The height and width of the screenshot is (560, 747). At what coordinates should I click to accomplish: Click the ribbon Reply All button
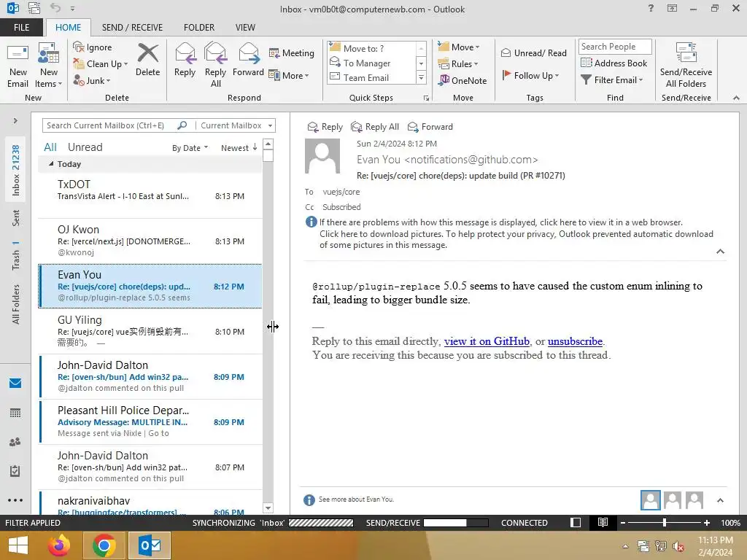coord(215,66)
